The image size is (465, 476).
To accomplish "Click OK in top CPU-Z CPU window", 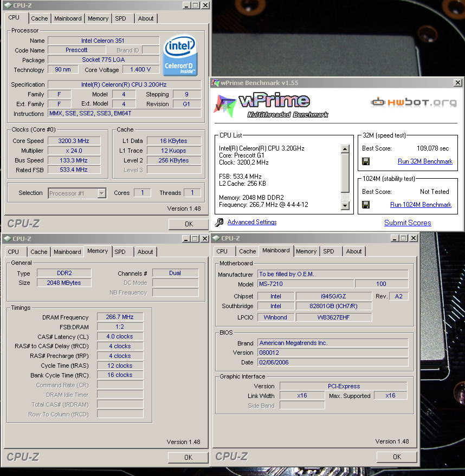I will [x=189, y=224].
